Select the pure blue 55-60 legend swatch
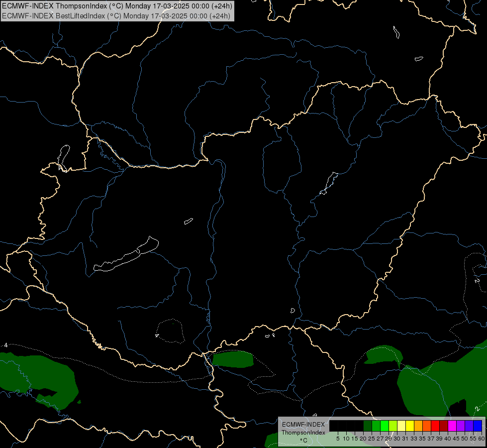Screen dimensions: 487x448 coord(478,426)
